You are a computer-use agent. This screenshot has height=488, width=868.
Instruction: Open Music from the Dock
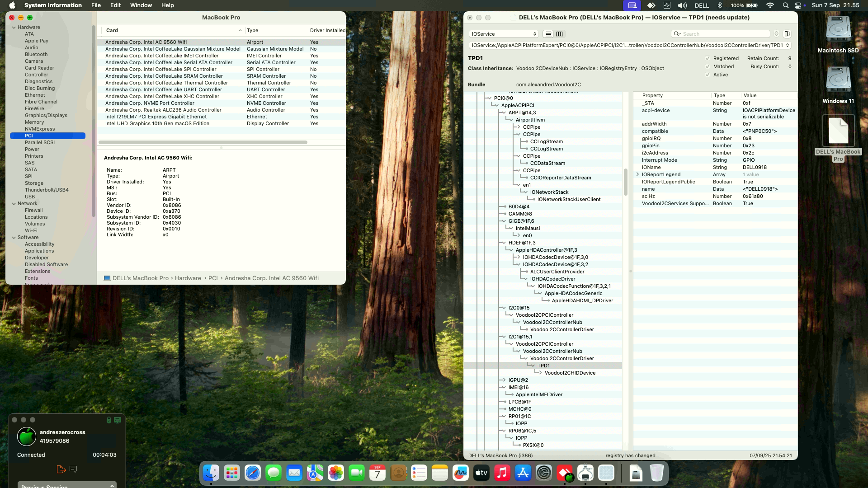tap(502, 473)
